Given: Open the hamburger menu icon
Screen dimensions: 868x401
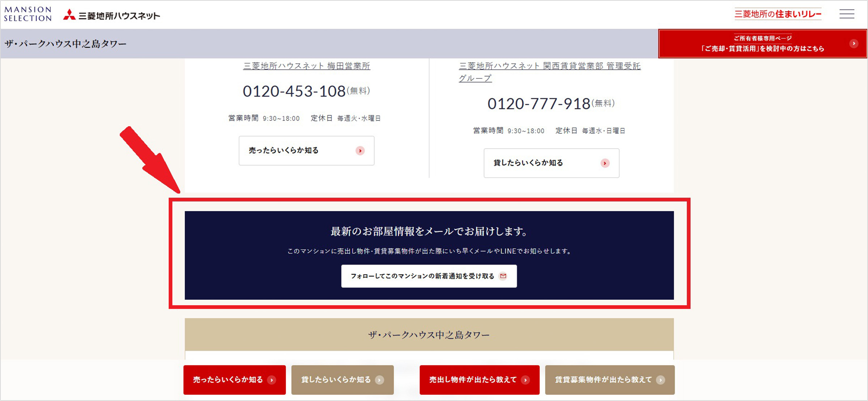Looking at the screenshot, I should coord(847,14).
